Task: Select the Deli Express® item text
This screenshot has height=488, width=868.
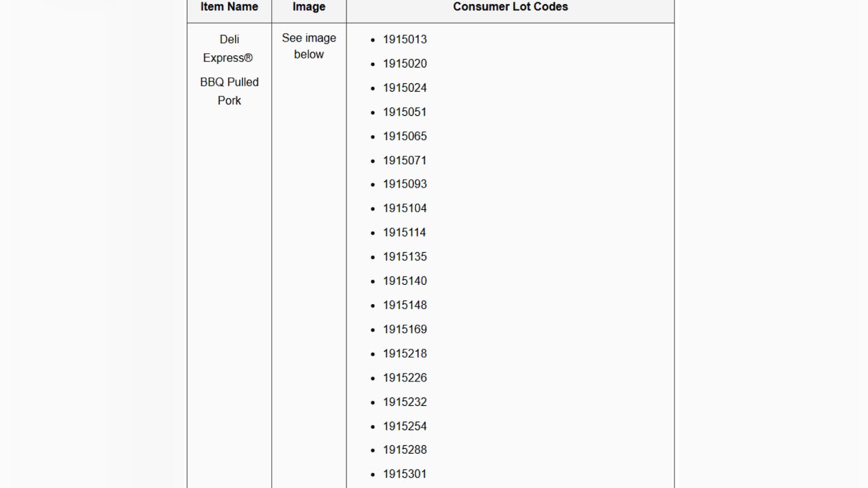Action: click(228, 48)
